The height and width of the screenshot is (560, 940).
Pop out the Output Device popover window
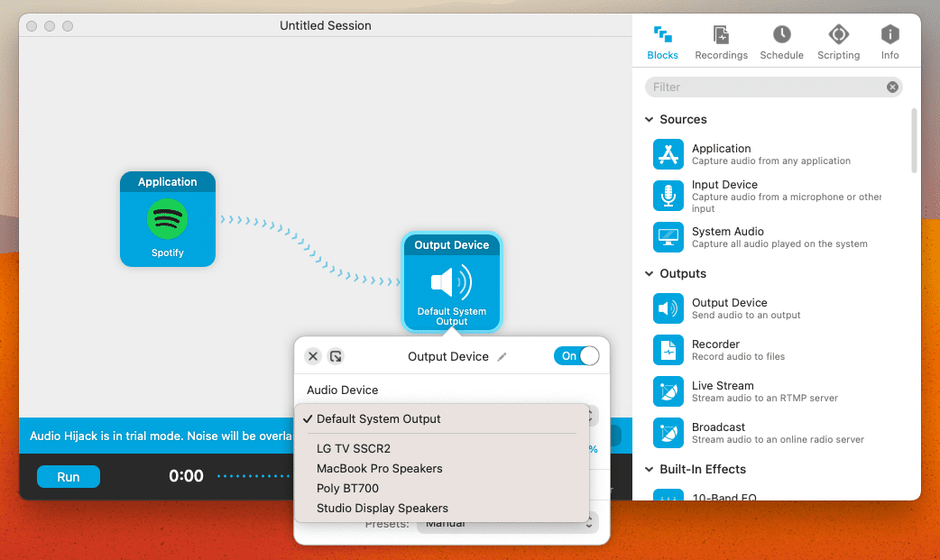point(336,356)
